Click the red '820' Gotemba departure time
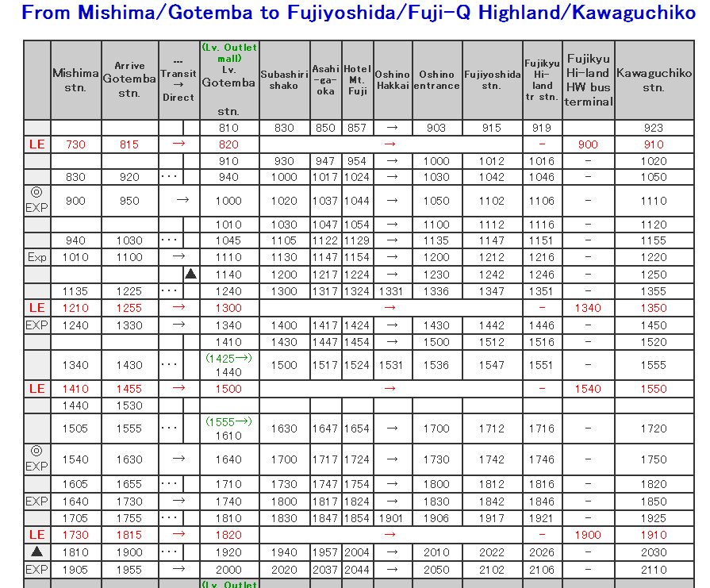 pyautogui.click(x=228, y=144)
